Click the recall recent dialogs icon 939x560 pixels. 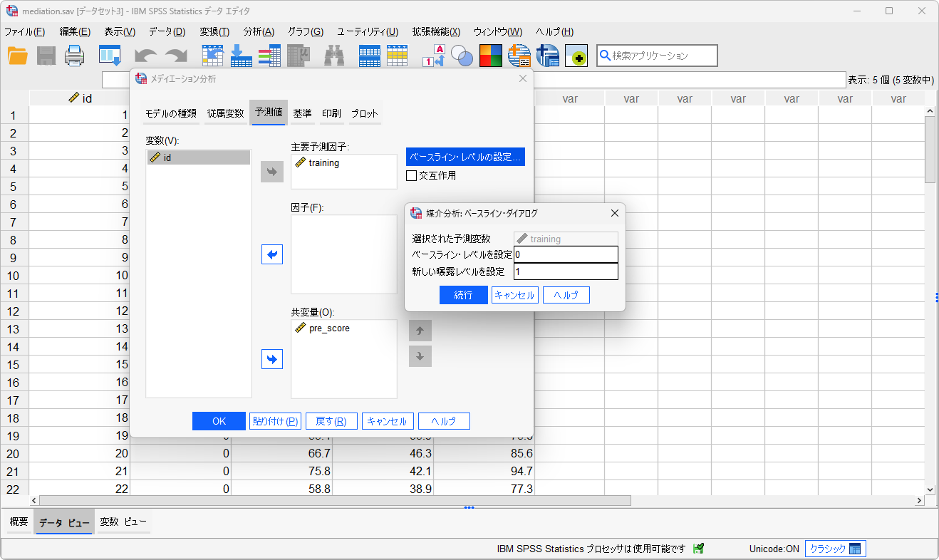click(x=110, y=56)
